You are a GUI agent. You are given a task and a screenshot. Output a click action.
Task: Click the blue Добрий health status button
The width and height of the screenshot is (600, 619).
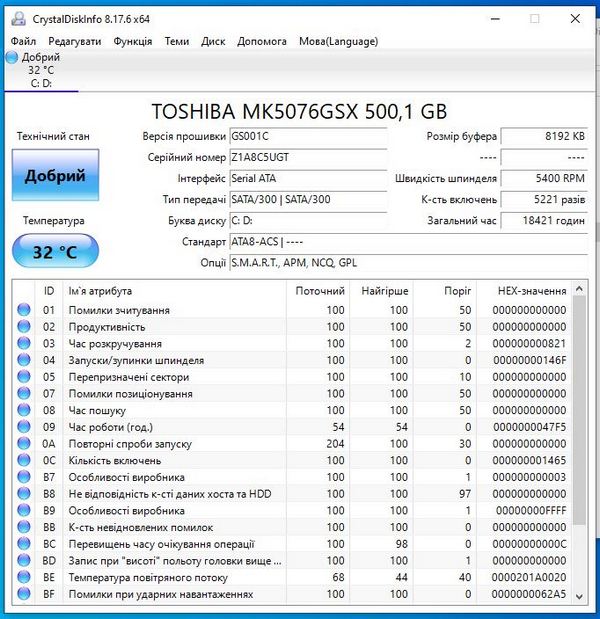(55, 175)
